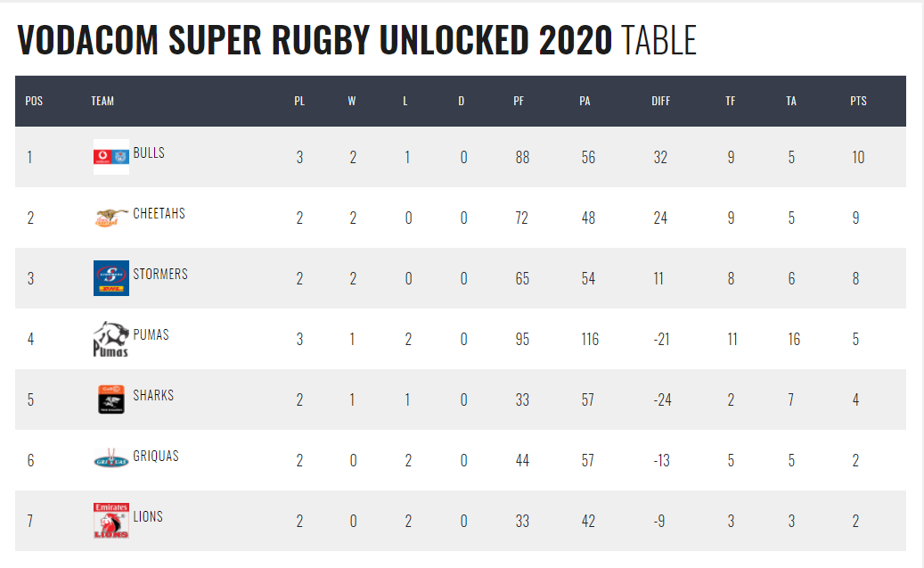Click the LIONS team name

point(148,517)
